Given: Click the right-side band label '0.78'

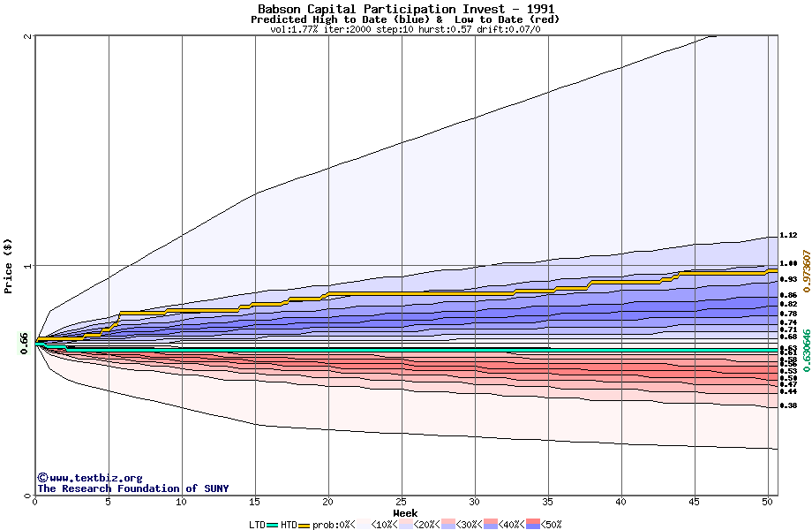Looking at the screenshot, I should pos(788,314).
